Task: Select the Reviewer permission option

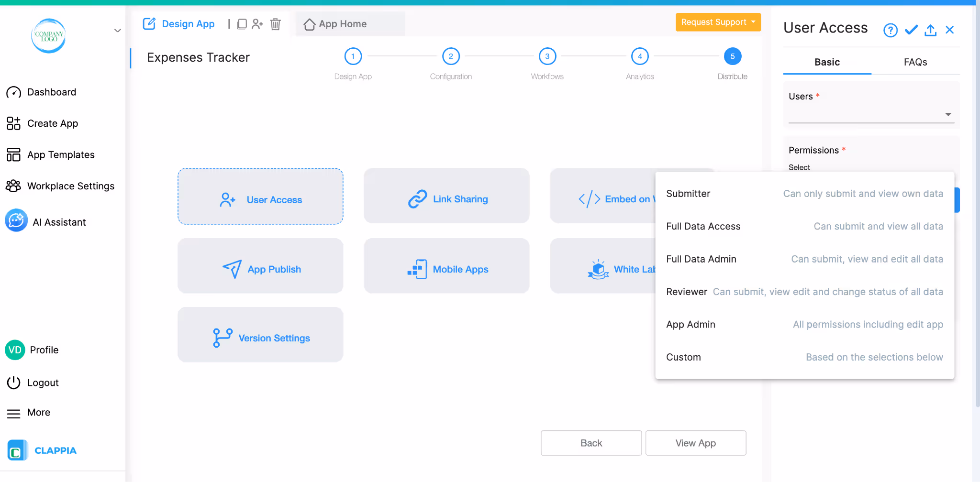Action: [687, 291]
